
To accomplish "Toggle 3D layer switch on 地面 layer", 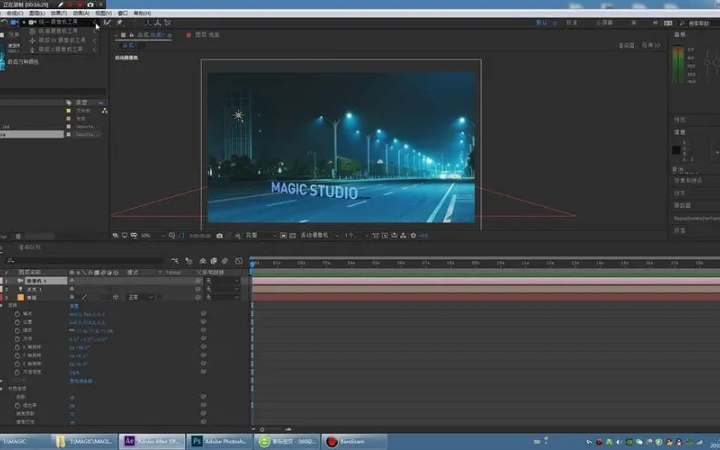I will point(116,298).
